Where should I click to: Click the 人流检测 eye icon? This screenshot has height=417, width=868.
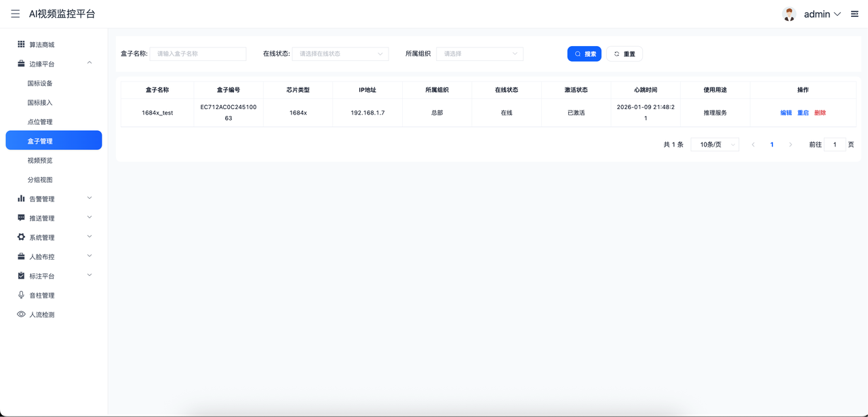pos(21,315)
